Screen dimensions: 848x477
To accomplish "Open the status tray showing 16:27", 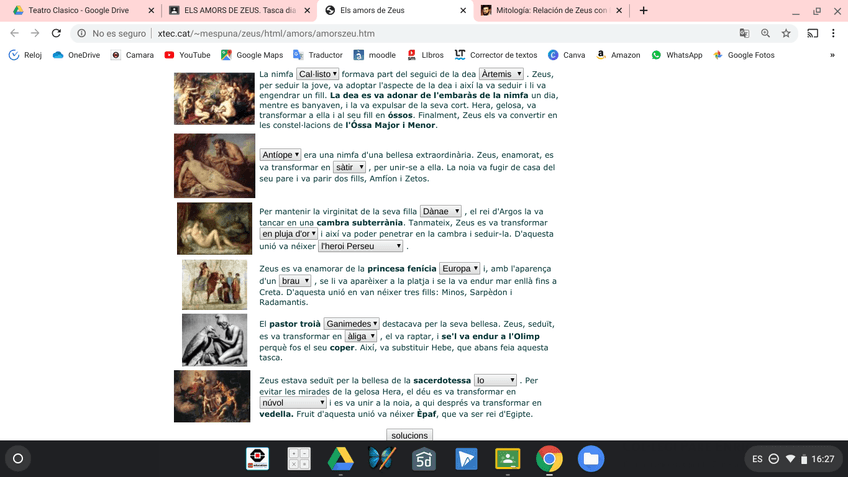I will click(792, 459).
